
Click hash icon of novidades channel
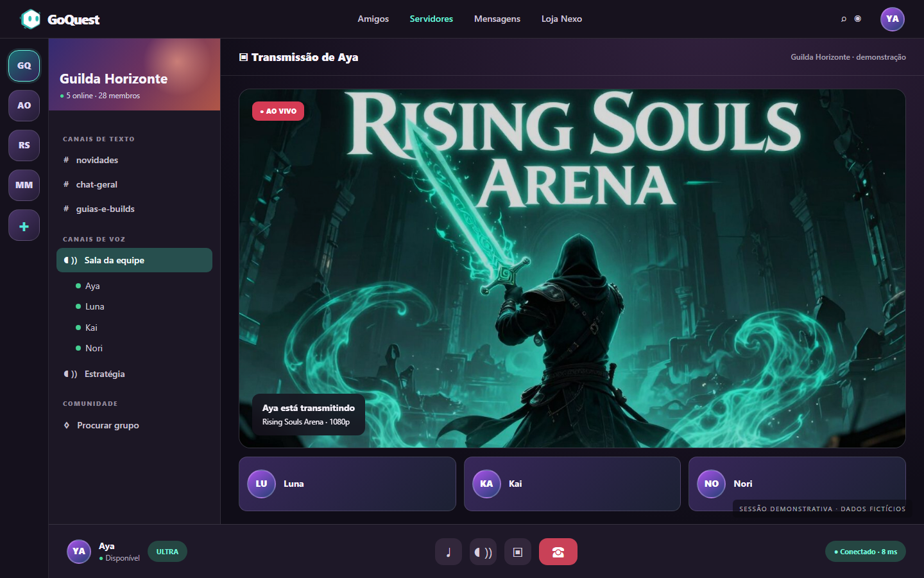click(x=66, y=160)
